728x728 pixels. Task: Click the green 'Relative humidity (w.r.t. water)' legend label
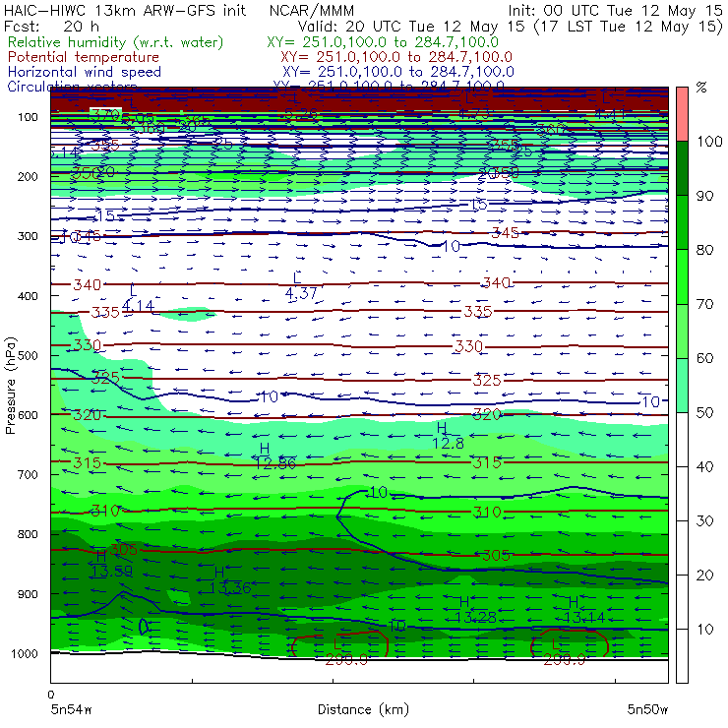pyautogui.click(x=116, y=42)
